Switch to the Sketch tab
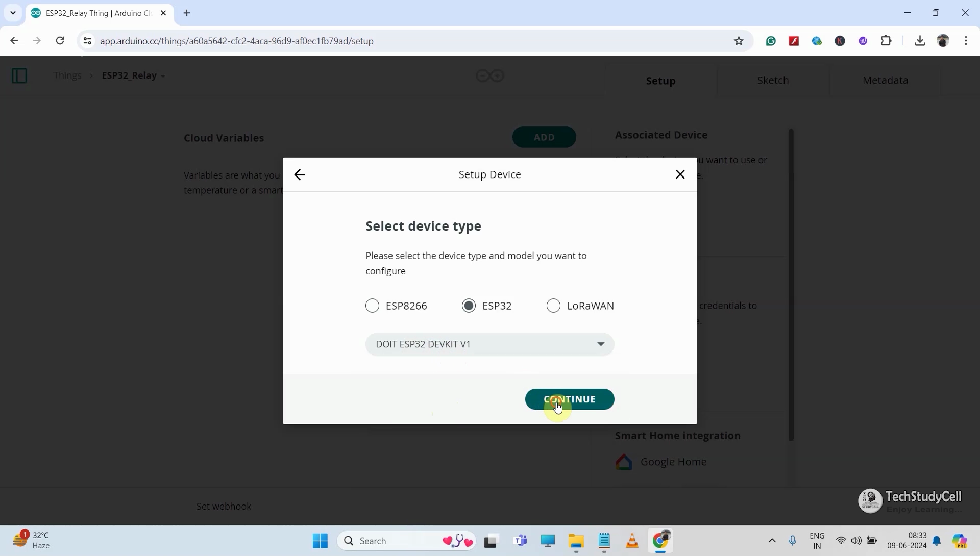 point(773,80)
